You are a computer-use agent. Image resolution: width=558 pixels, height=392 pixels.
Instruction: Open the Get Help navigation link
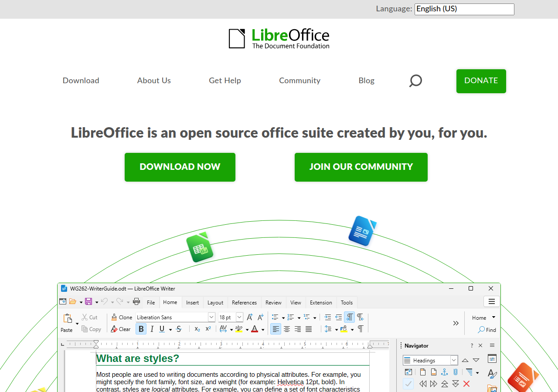point(225,81)
